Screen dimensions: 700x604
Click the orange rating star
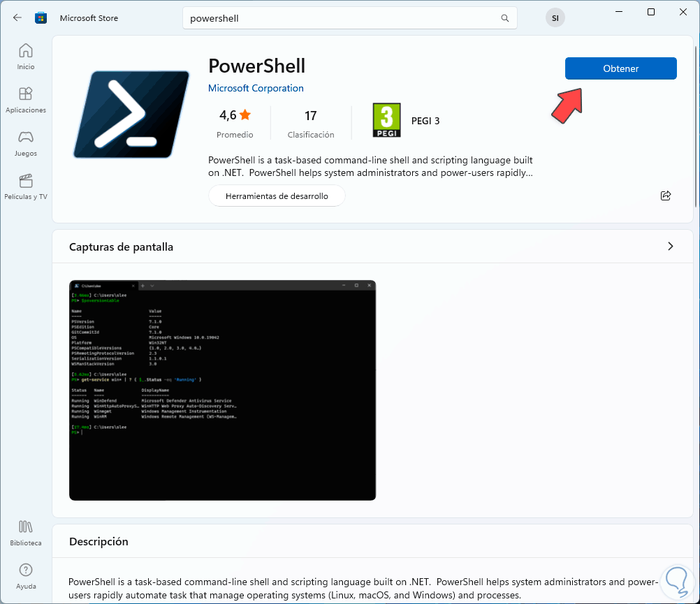(245, 115)
